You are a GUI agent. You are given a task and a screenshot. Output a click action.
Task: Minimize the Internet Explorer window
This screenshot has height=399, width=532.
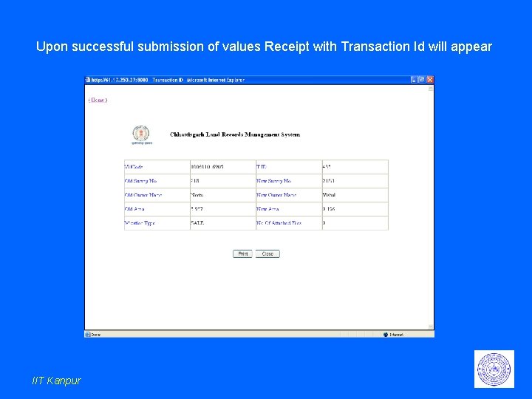(414, 80)
